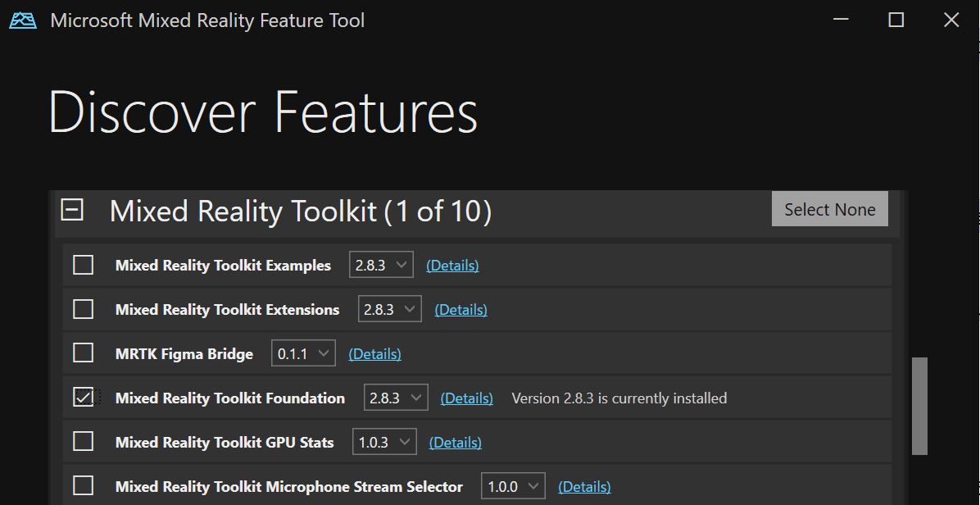Click the Mixed Reality Feature Tool app icon

[23, 20]
